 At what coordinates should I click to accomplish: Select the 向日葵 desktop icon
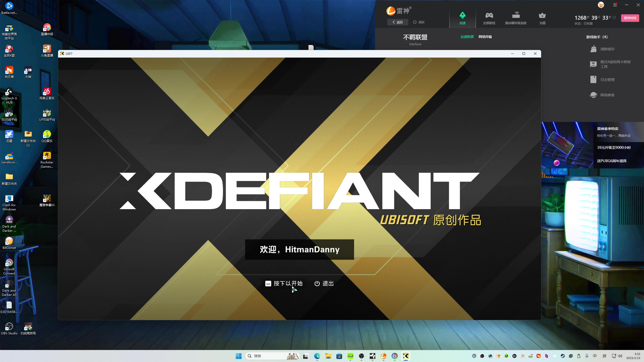click(x=9, y=72)
